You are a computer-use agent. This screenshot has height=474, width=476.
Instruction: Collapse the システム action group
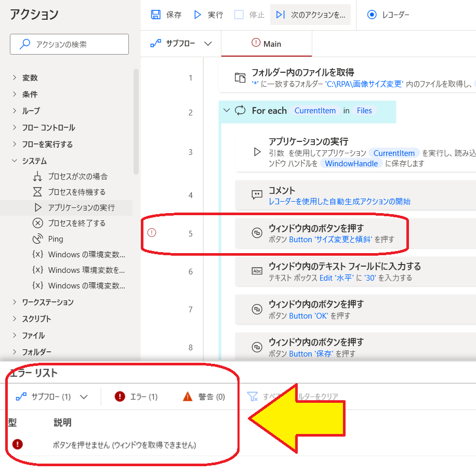[14, 161]
